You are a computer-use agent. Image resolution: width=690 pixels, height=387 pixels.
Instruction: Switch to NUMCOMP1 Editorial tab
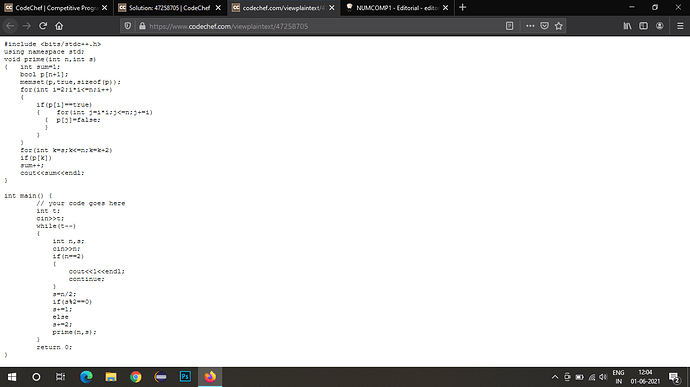pos(397,7)
